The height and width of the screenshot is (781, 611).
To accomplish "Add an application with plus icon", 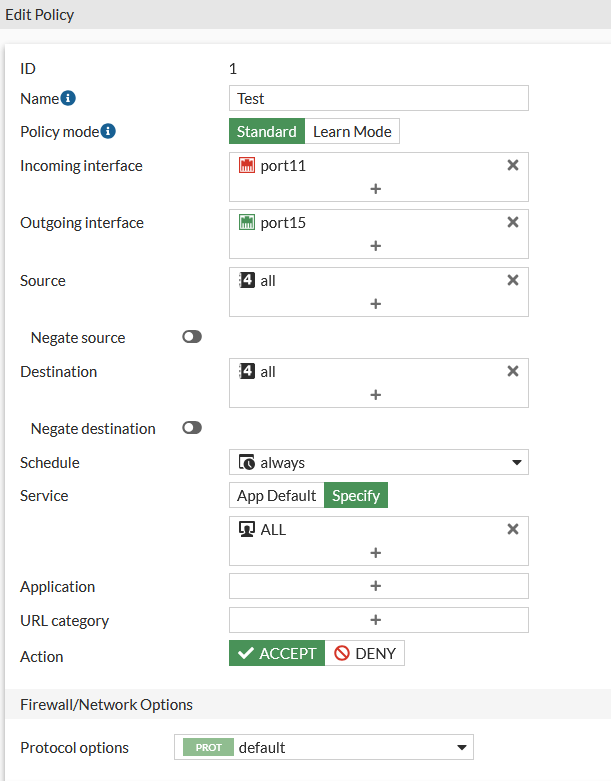I will [376, 586].
